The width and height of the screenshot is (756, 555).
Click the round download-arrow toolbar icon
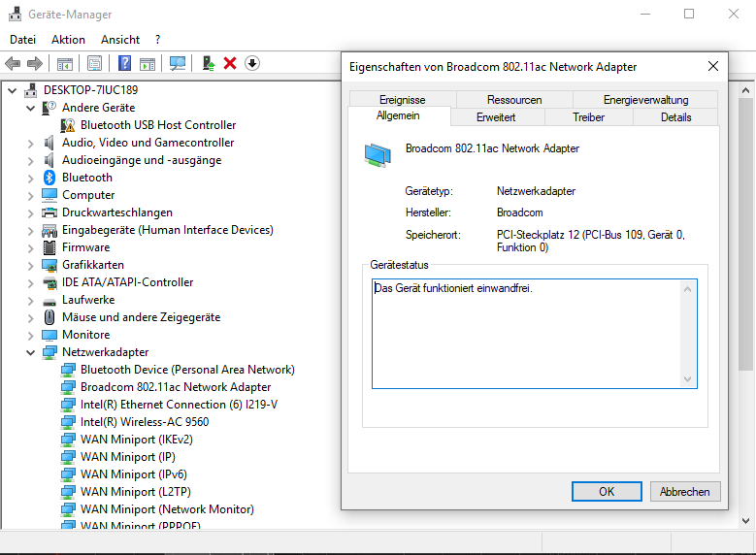click(252, 63)
